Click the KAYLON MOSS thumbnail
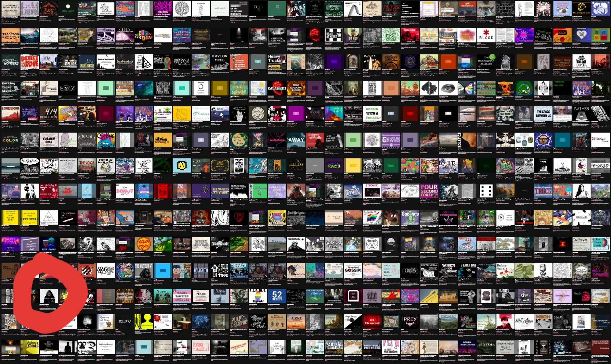 tap(220, 62)
